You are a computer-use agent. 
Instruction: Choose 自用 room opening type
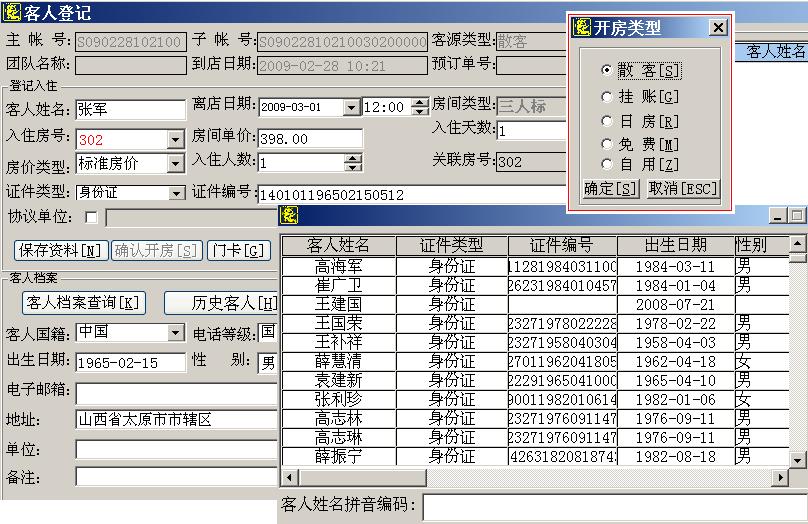click(607, 165)
